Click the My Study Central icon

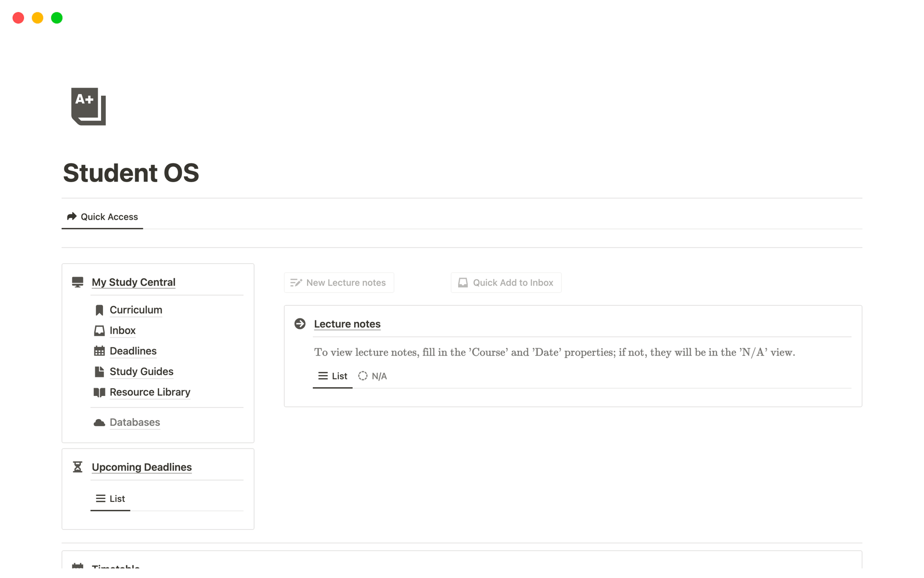78,282
